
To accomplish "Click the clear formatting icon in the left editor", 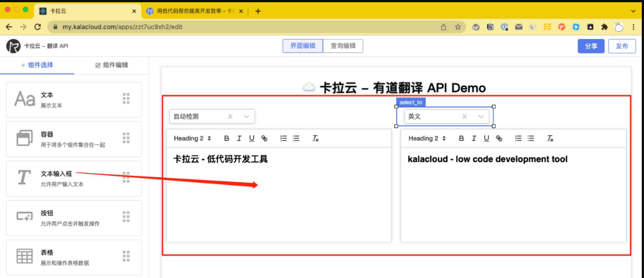I will pyautogui.click(x=315, y=138).
